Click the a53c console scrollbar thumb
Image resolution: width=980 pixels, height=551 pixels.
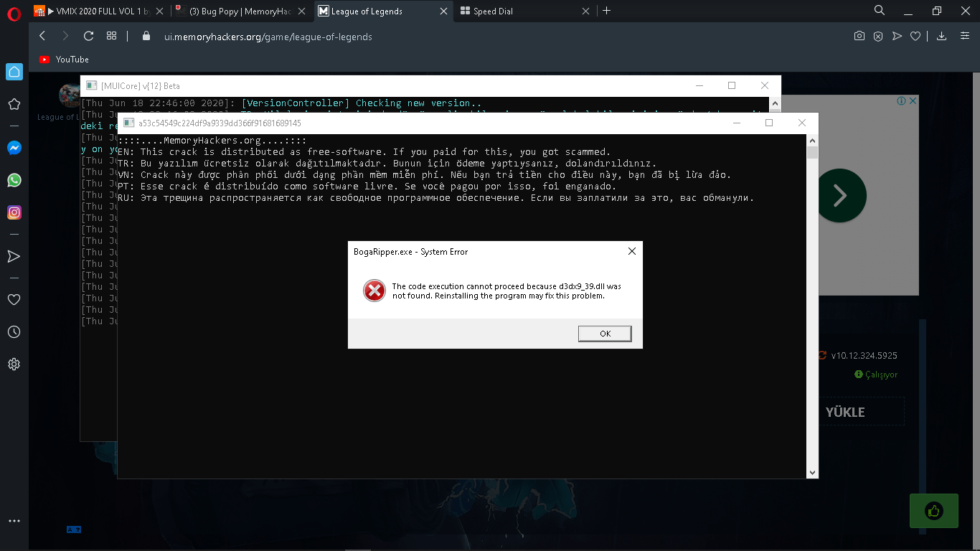coord(812,152)
